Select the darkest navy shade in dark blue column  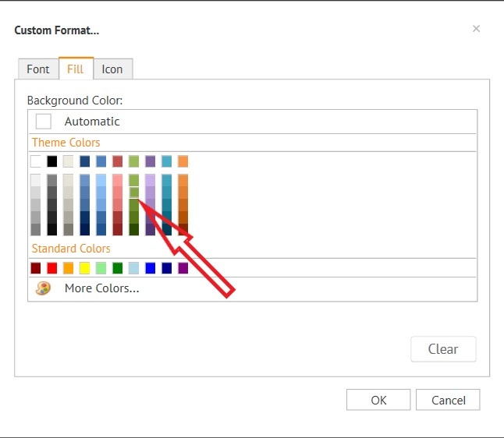[x=85, y=229]
